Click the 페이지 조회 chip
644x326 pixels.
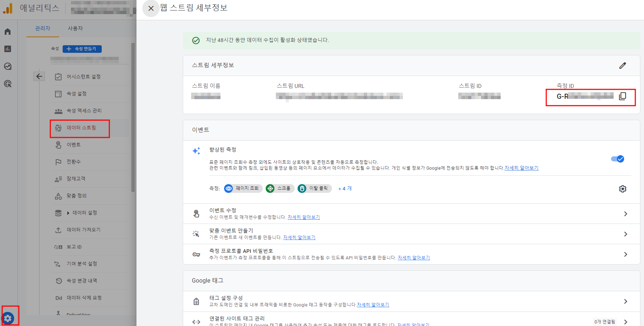click(243, 189)
